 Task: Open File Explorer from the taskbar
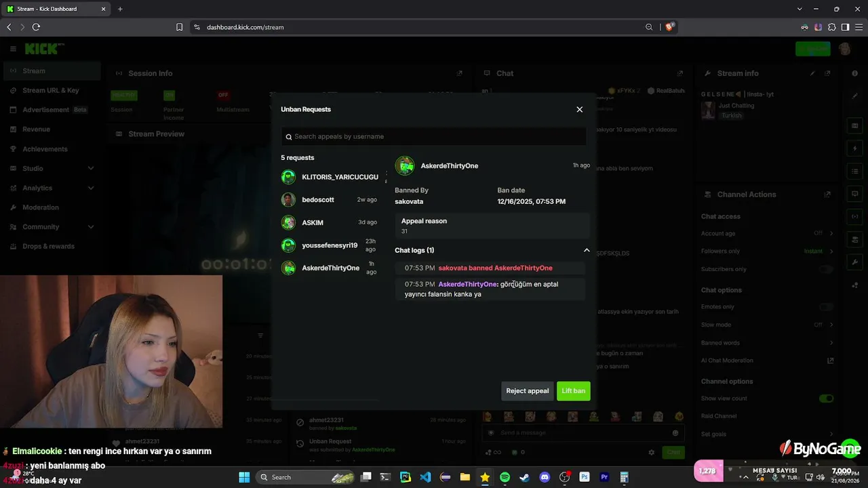[465, 477]
